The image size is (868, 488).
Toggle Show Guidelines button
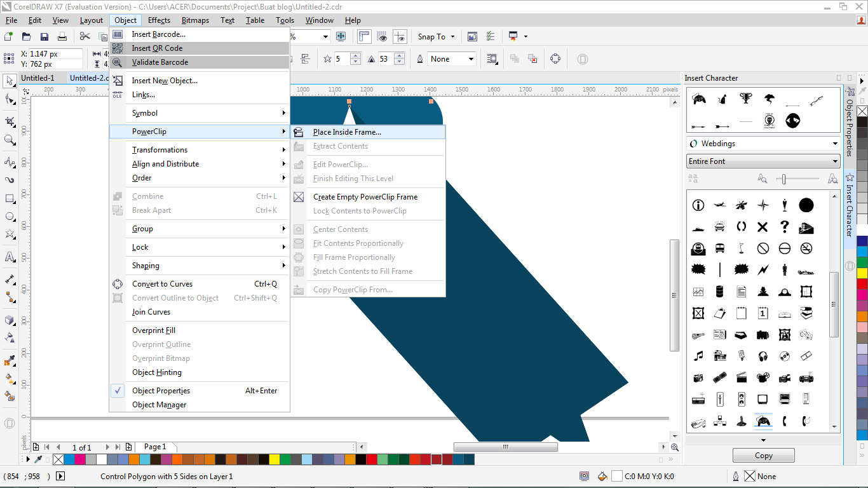coord(400,36)
